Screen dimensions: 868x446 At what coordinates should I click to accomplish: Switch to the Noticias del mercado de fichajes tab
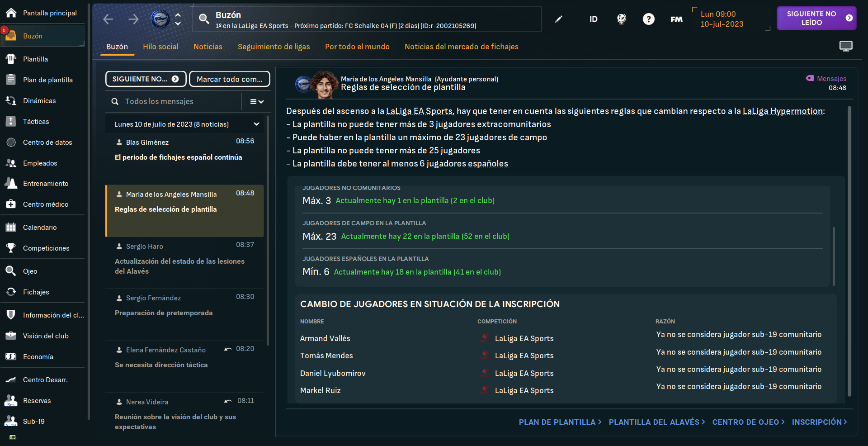point(461,47)
